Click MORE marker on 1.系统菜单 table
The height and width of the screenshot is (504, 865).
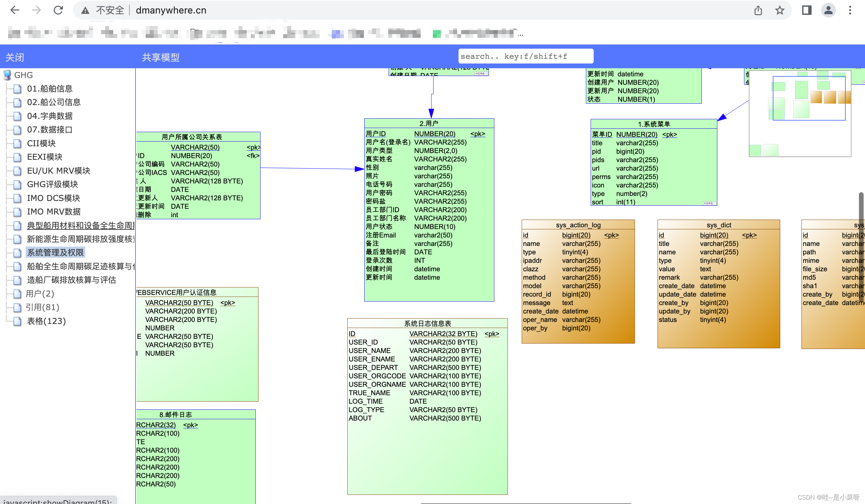(x=709, y=203)
